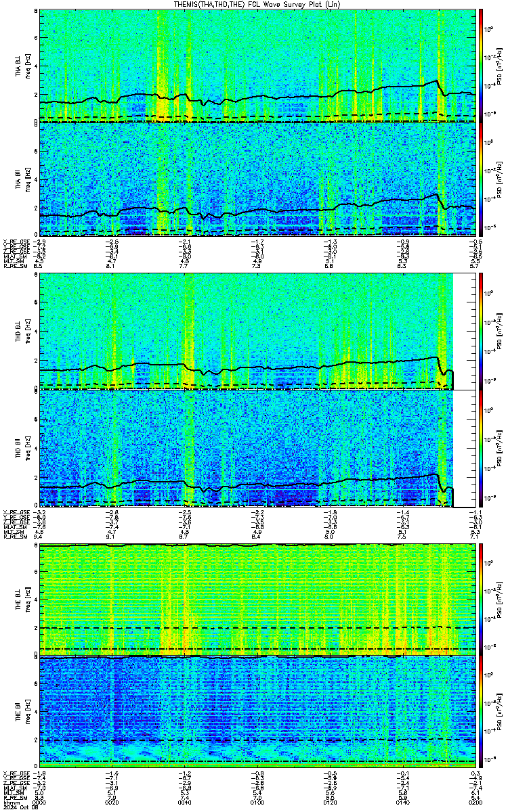Click the 4 Hz tick on THA B-parallel axis
The width and height of the screenshot is (508, 812).
point(36,179)
